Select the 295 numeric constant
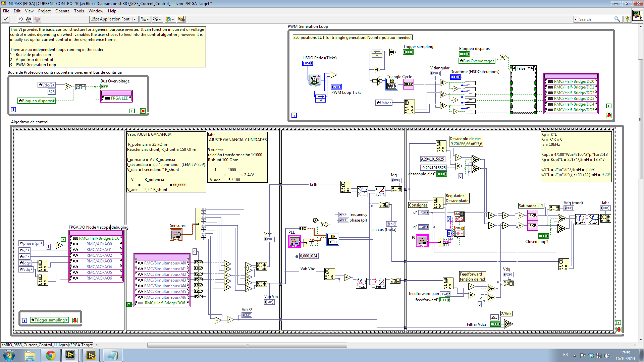 point(494,317)
